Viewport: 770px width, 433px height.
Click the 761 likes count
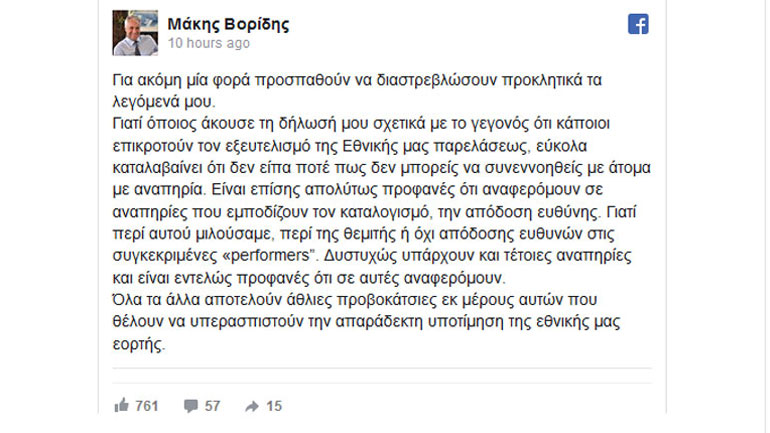148,405
